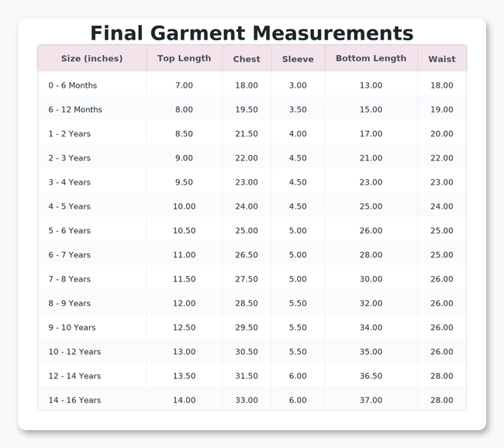Click the Sleeve column header

point(298,59)
